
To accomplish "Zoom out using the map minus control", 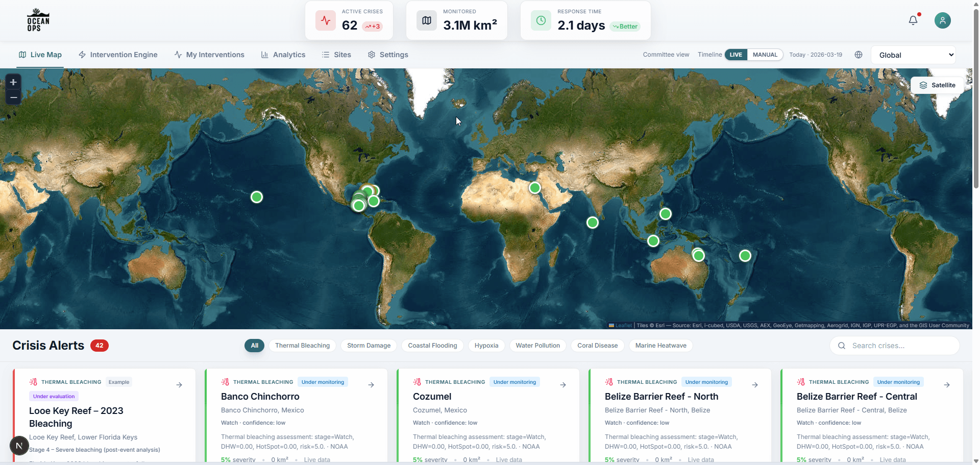I will coord(13,97).
